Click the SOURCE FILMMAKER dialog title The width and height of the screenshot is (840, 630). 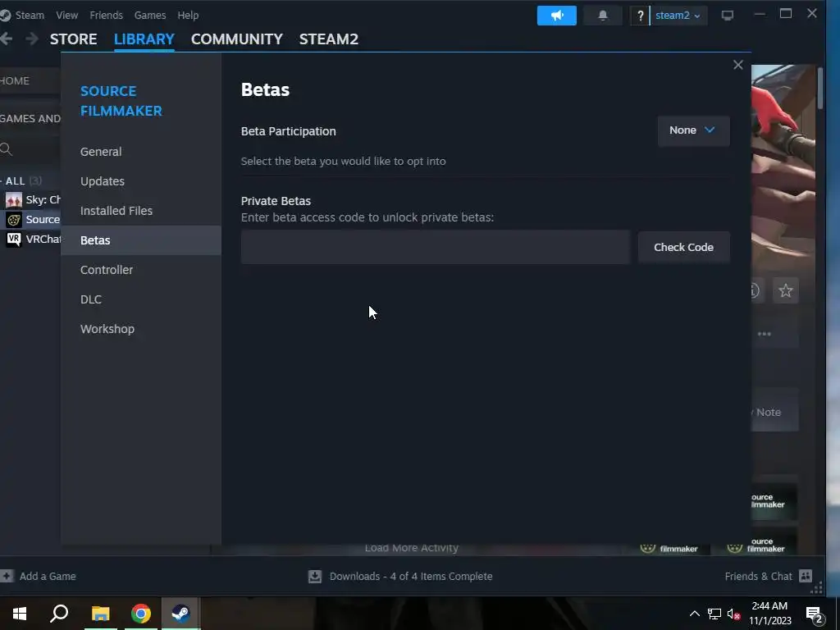click(x=121, y=101)
